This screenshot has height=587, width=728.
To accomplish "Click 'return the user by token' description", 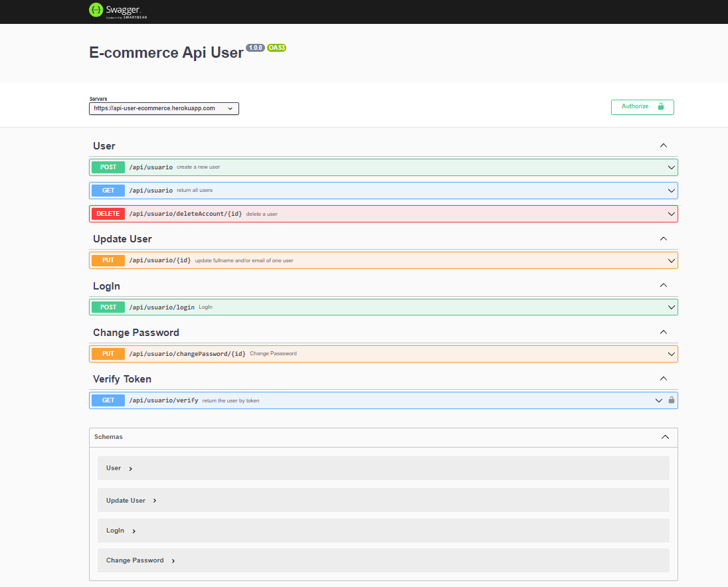I will [x=230, y=400].
